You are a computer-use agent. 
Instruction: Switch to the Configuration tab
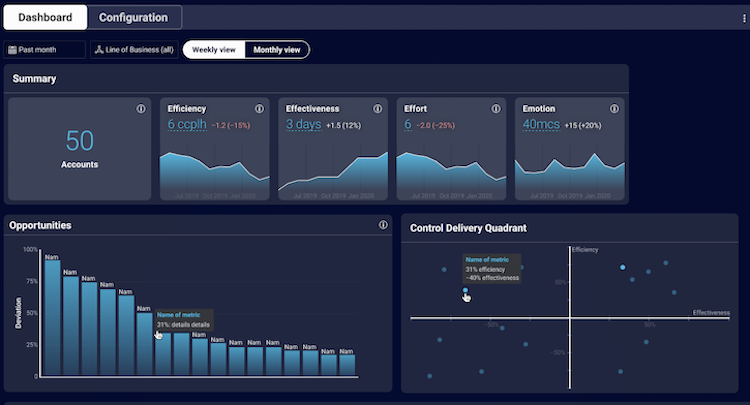point(133,18)
